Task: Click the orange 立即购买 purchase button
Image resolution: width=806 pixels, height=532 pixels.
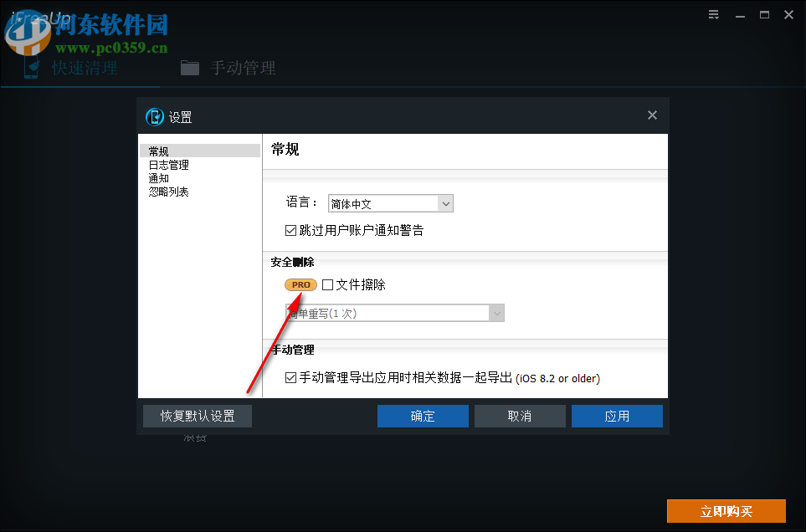Action: 726,510
